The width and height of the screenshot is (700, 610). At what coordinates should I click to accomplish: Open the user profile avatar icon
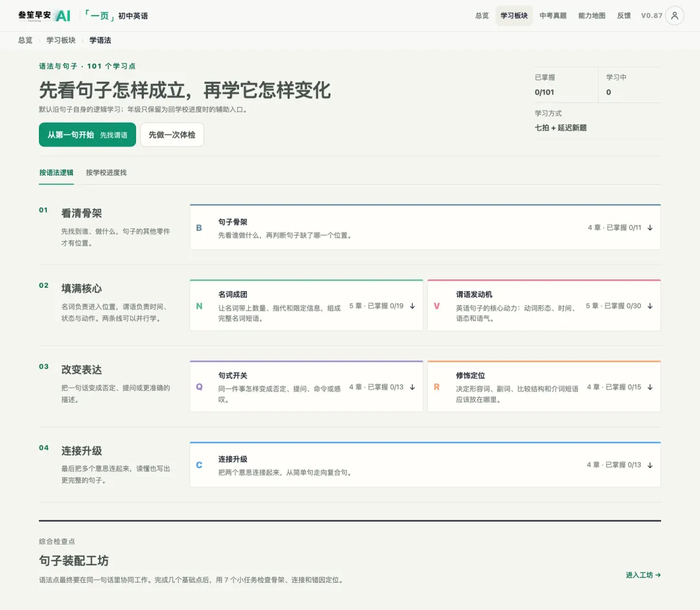coord(675,16)
